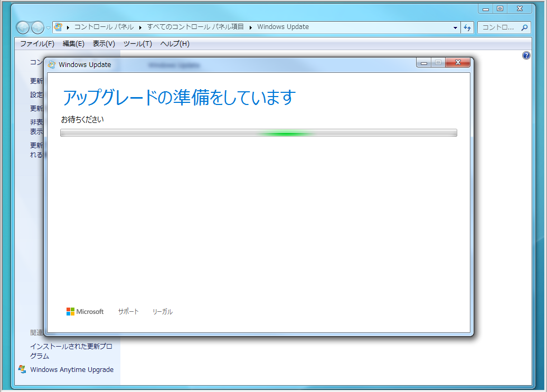
Task: Open the ファイル(F) menu
Action: (37, 44)
